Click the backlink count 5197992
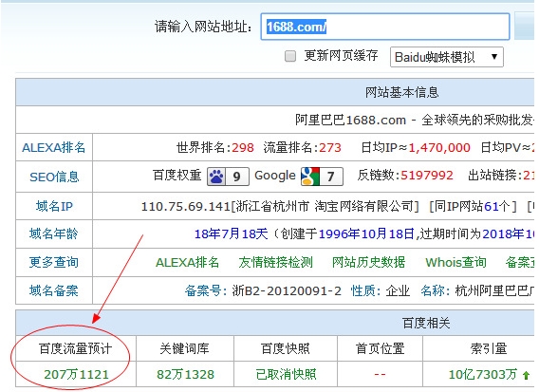 (427, 176)
